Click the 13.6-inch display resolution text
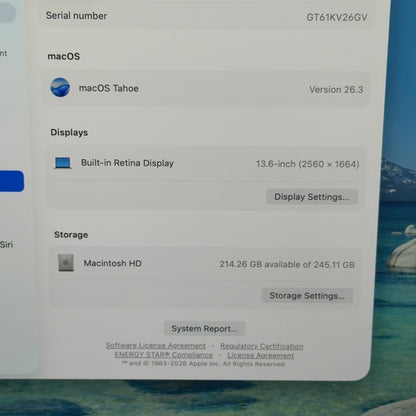 point(307,164)
